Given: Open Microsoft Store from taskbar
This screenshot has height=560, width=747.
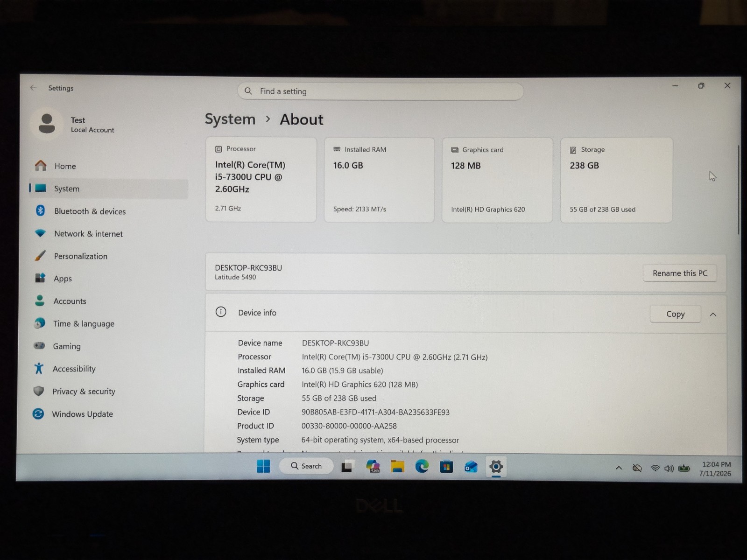Looking at the screenshot, I should click(x=446, y=466).
